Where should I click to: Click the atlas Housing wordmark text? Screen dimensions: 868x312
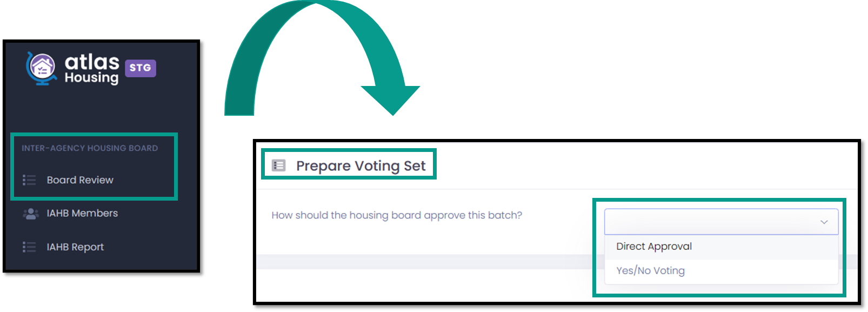92,69
